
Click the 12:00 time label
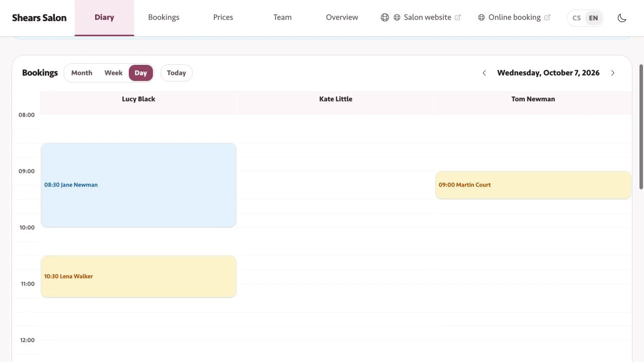coord(27,340)
